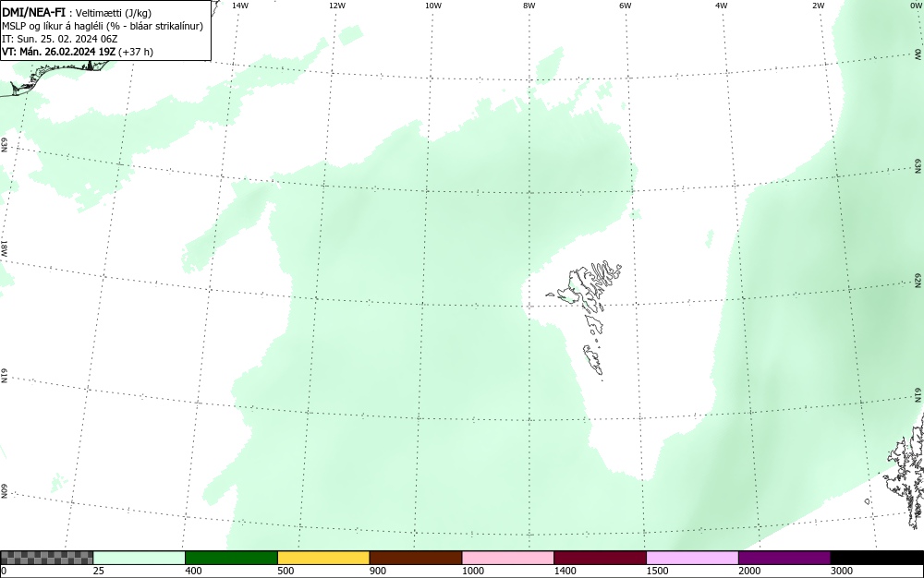Click the 18W label on left edge
924x578 pixels.
tap(4, 247)
